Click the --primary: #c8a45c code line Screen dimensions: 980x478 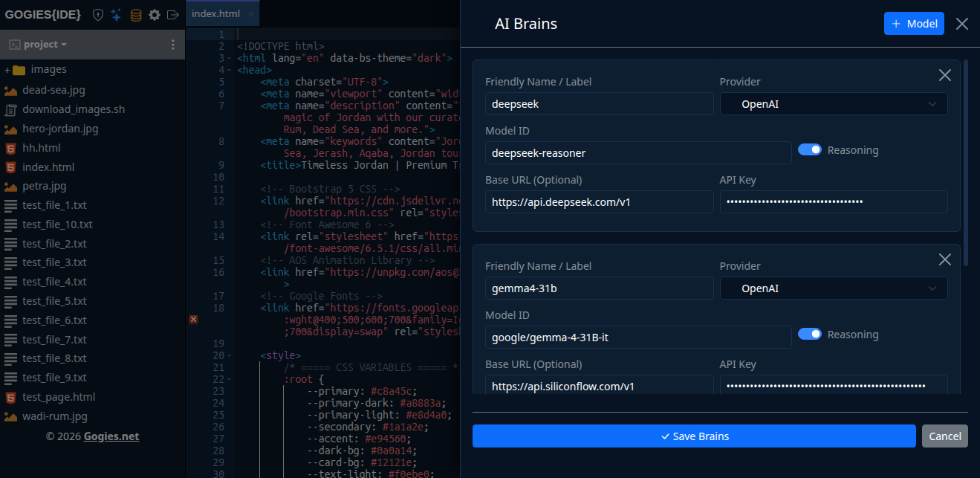click(363, 391)
